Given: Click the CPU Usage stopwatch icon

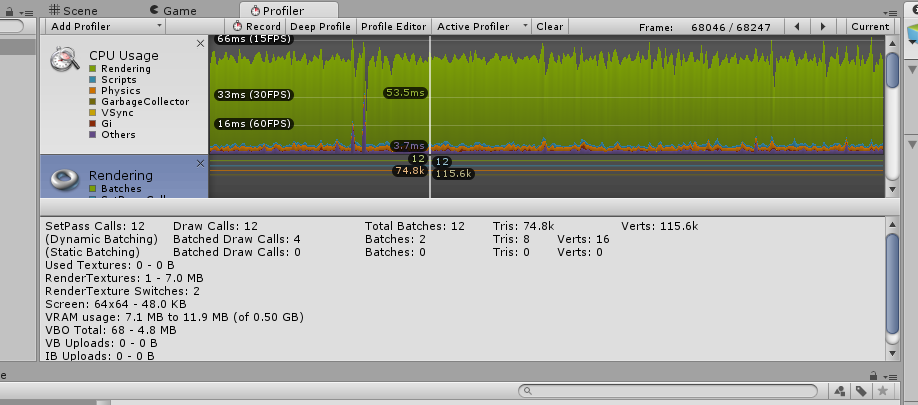Looking at the screenshot, I should (64, 60).
